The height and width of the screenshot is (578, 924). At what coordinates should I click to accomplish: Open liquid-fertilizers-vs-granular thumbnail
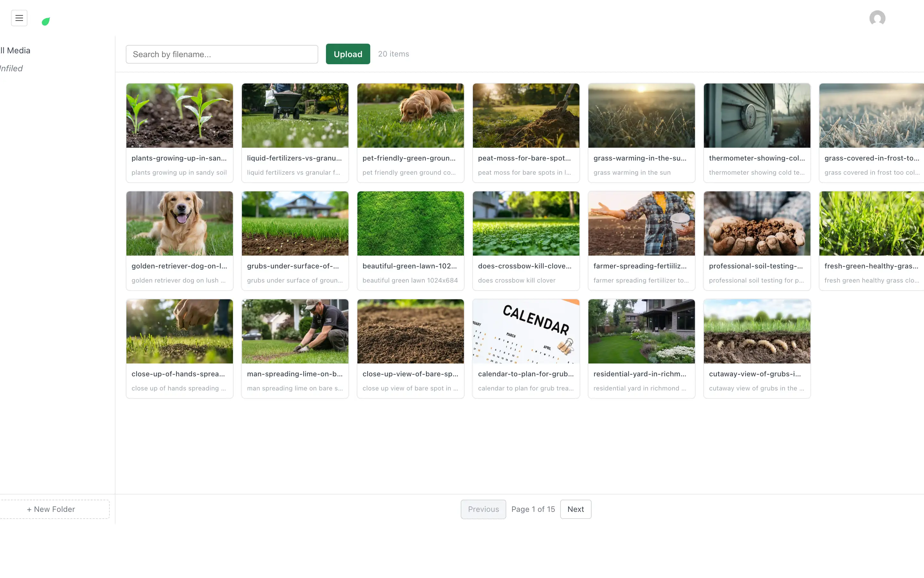coord(295,116)
